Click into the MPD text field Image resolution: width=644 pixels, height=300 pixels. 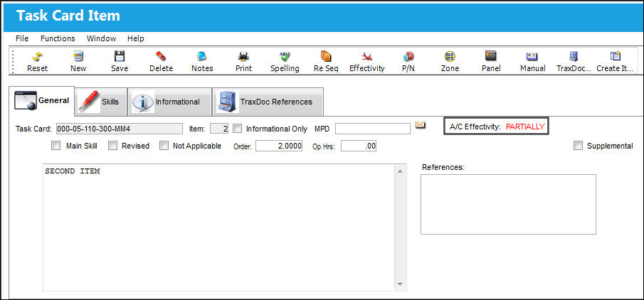point(372,129)
